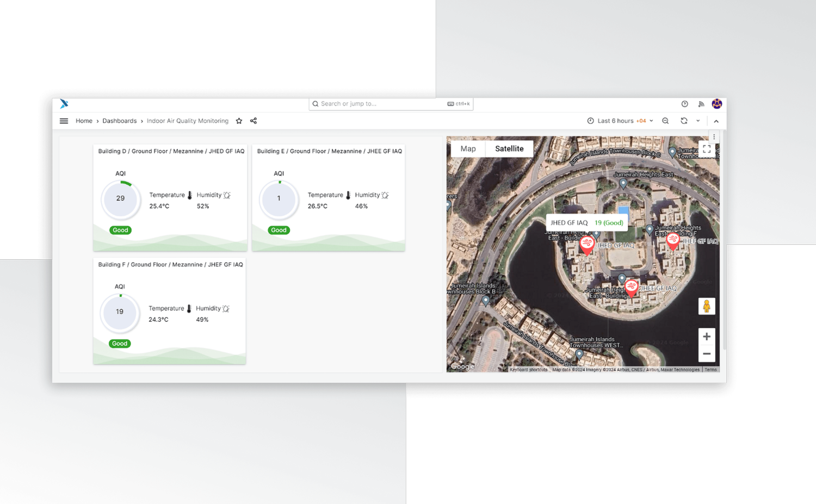Open the news feed icon
816x504 pixels.
(701, 104)
